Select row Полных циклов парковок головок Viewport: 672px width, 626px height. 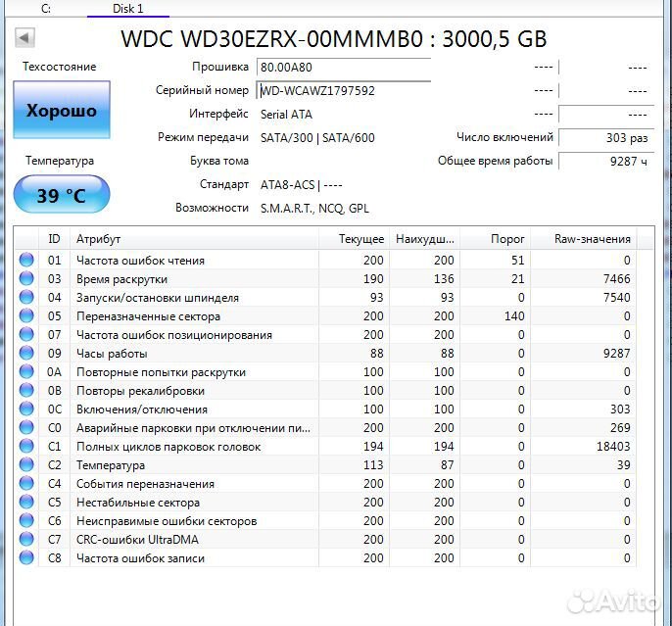(325, 446)
